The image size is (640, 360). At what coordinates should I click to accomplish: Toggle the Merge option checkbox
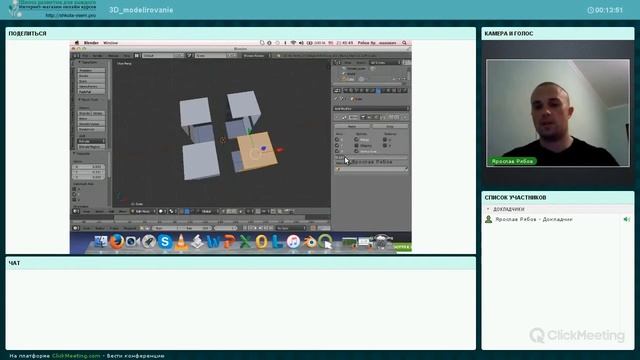point(356,140)
